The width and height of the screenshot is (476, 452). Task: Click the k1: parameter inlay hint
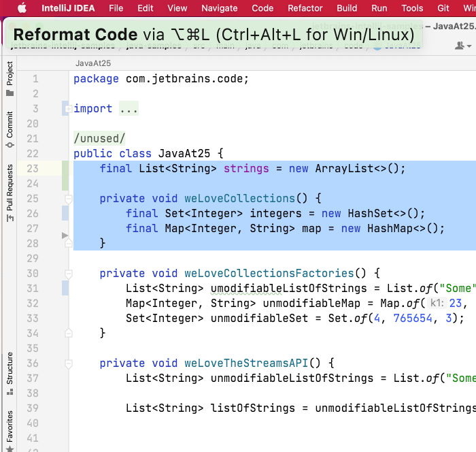pos(437,303)
